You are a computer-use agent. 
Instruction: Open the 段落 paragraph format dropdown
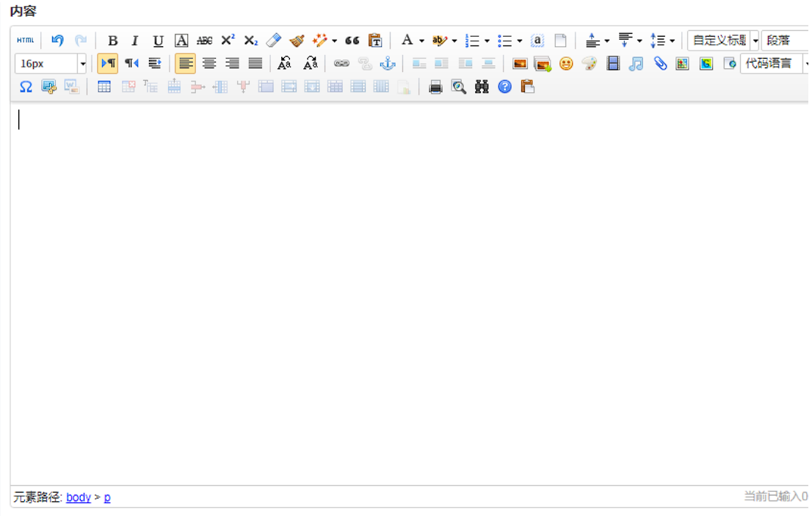[786, 40]
